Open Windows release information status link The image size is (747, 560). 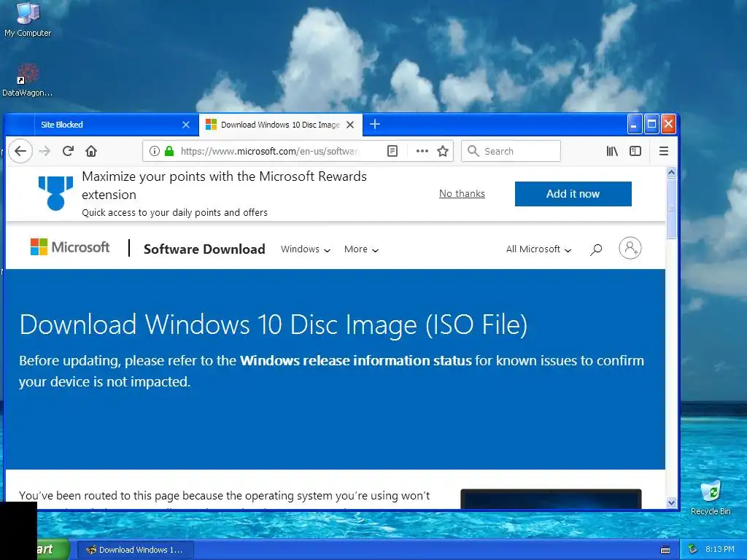click(355, 360)
